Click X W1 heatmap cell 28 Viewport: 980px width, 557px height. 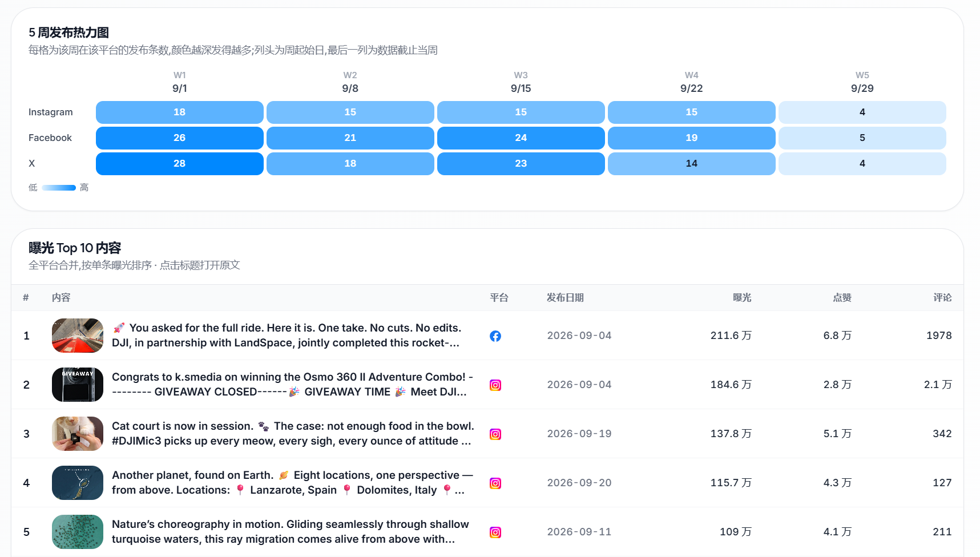click(x=180, y=164)
